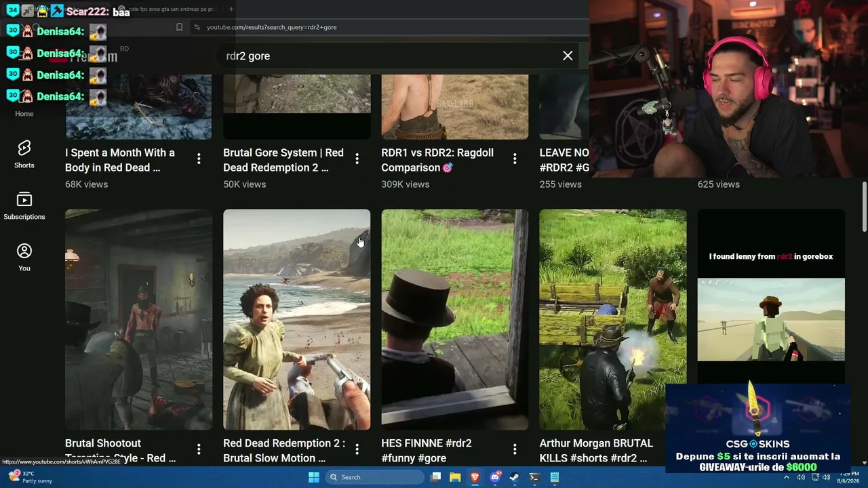
Task: Open File Explorer from the taskbar
Action: [456, 477]
